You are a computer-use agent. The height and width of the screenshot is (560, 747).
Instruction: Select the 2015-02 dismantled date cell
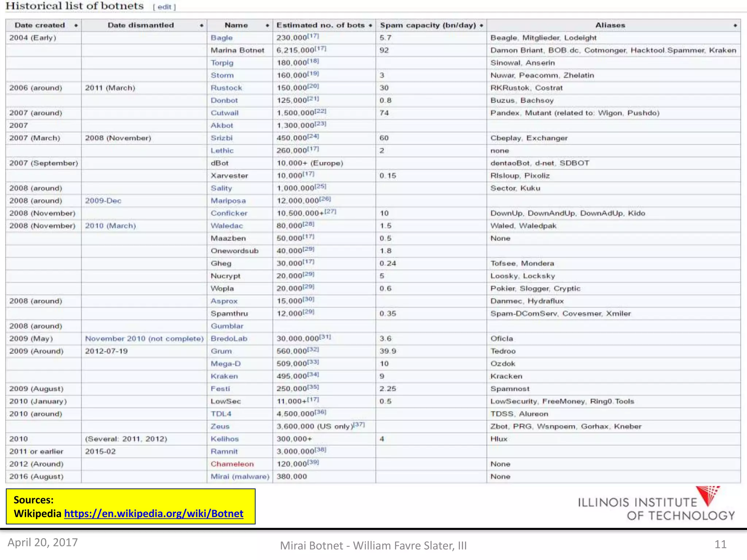coord(144,451)
